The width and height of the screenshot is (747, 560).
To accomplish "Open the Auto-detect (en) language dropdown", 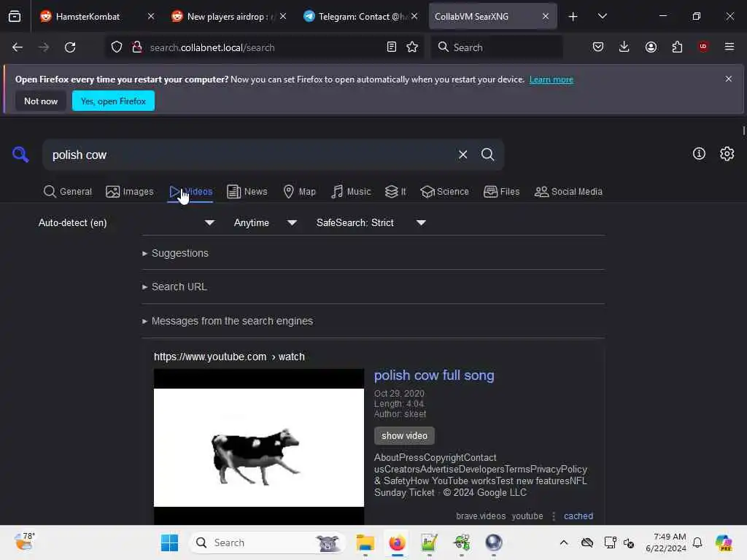I will [126, 223].
